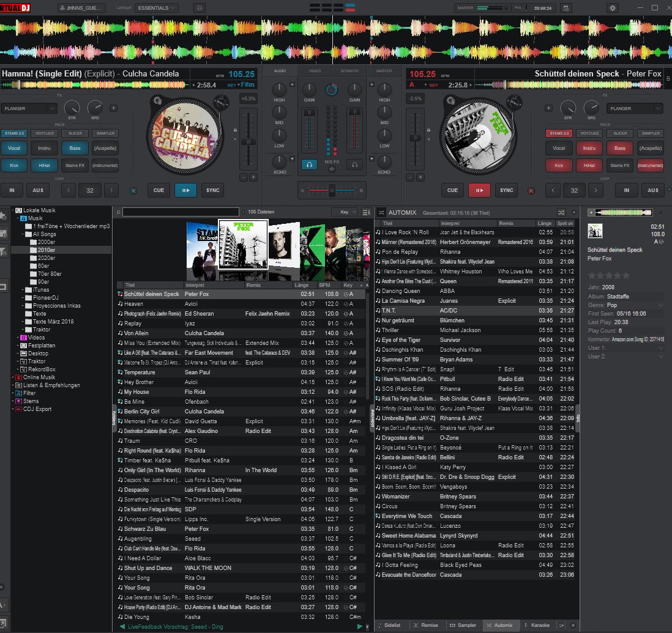Click the lock icon beside right pitch fader
672x633 pixels.
point(428,130)
